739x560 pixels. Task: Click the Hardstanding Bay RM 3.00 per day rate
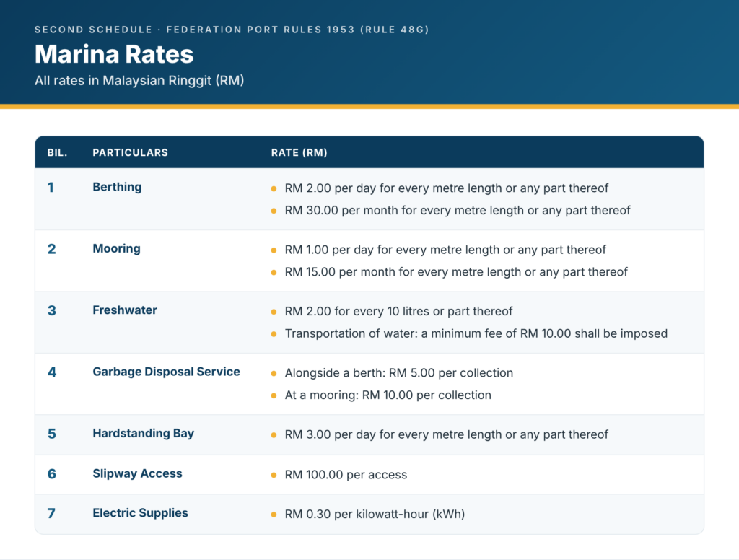[446, 434]
